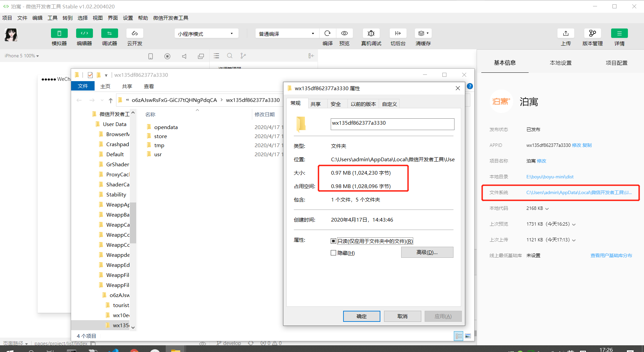Toggle the 调试器 debugger panel button
The width and height of the screenshot is (644, 352).
(x=109, y=34)
